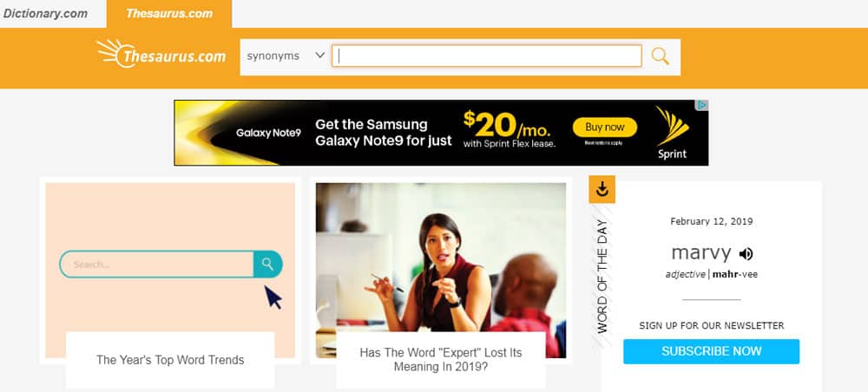Open The Year's Top Word Trends article
The width and height of the screenshot is (868, 392).
tap(170, 360)
